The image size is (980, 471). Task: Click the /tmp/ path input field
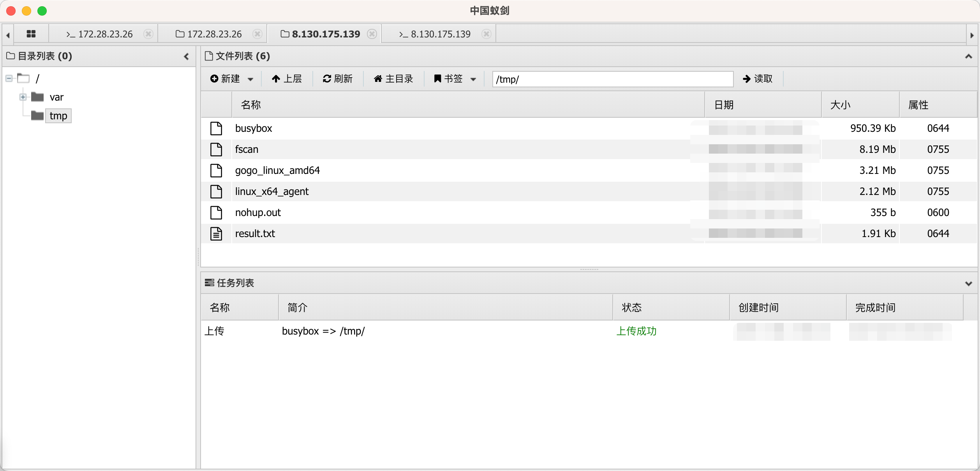[612, 79]
